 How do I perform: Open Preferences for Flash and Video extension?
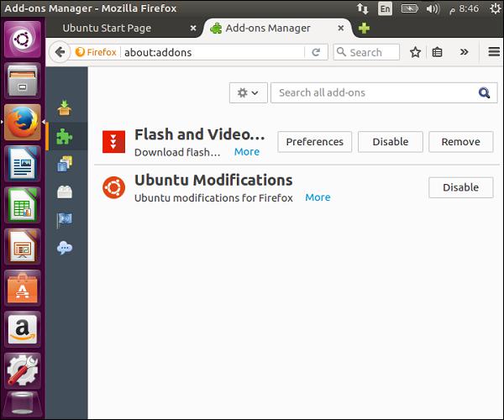click(315, 142)
